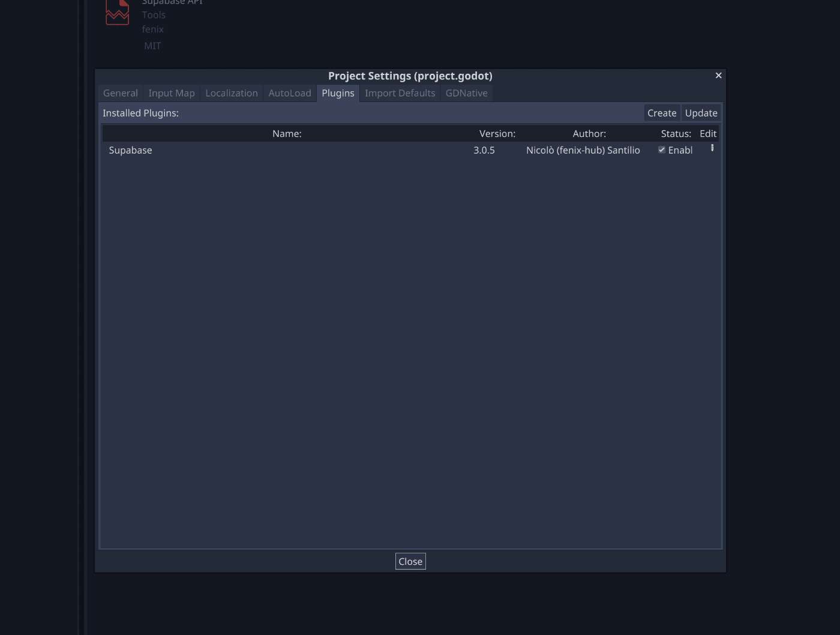Click the Update plugins button
This screenshot has height=635, width=840.
pyautogui.click(x=701, y=113)
